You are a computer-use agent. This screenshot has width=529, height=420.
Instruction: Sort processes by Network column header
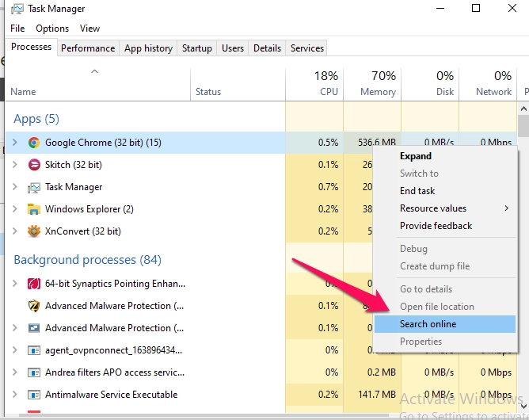tap(488, 85)
